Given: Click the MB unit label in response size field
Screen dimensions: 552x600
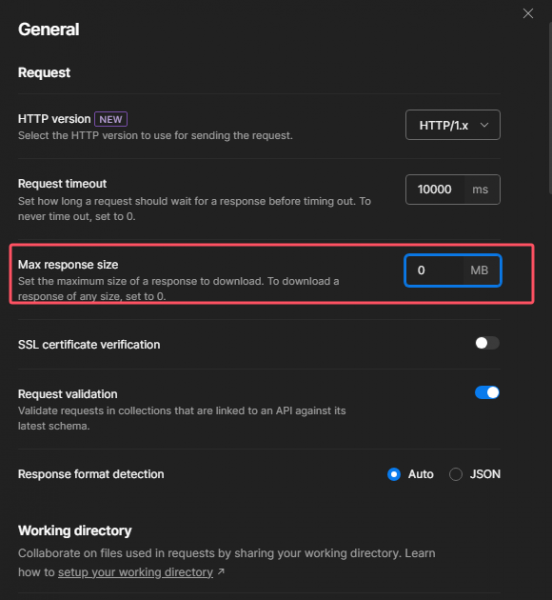Looking at the screenshot, I should [480, 271].
